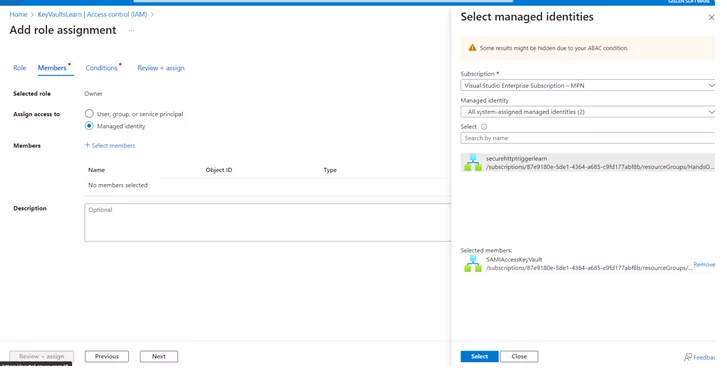
Task: Switch to the Conditions tab
Action: point(102,68)
